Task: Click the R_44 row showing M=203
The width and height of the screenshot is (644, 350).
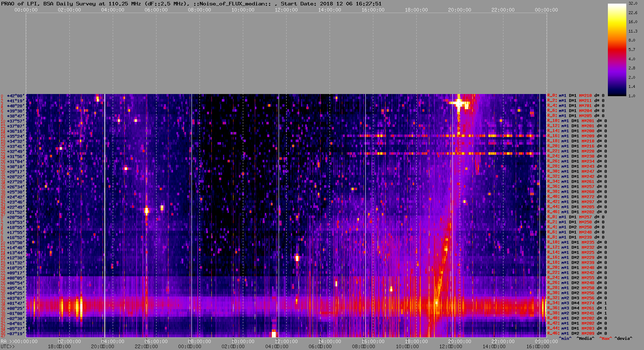Action: pyautogui.click(x=577, y=329)
